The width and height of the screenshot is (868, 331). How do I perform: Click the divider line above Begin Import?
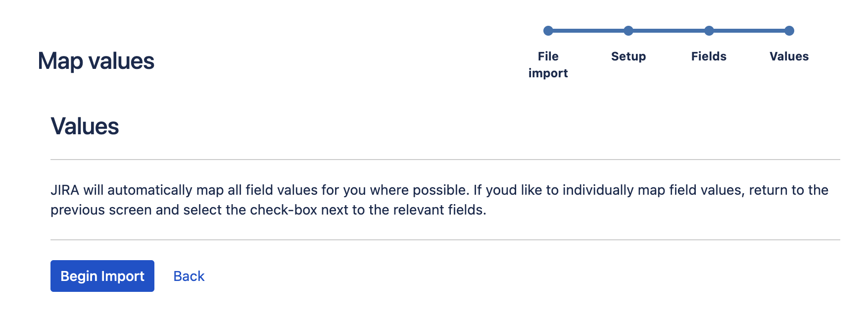point(445,240)
